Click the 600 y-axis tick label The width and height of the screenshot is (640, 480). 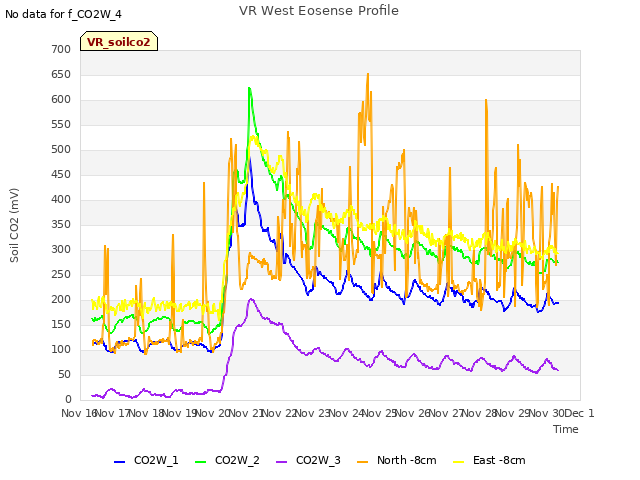point(61,100)
